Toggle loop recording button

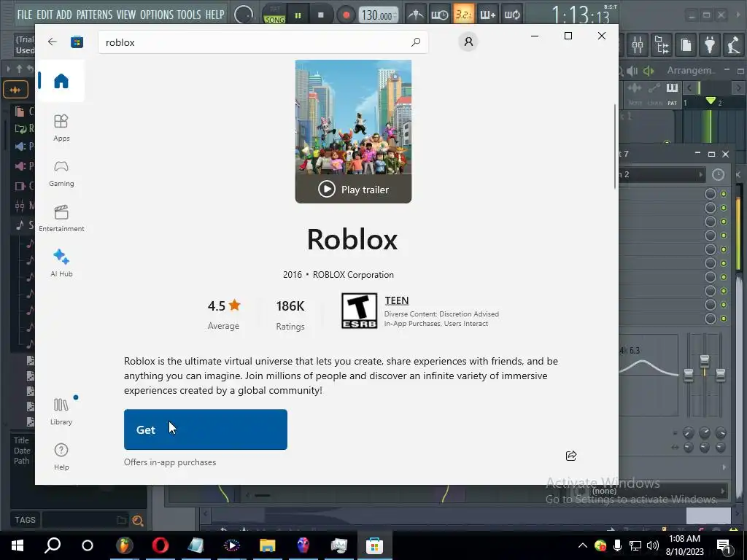coord(511,15)
